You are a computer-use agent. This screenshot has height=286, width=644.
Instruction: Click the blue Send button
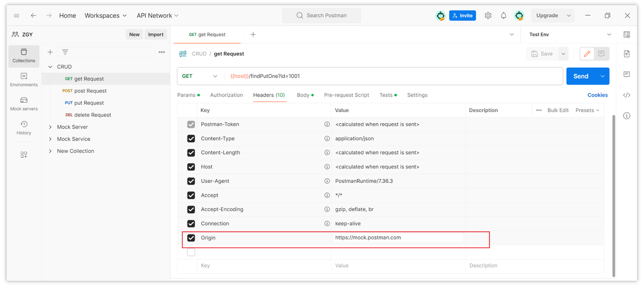[x=581, y=76]
